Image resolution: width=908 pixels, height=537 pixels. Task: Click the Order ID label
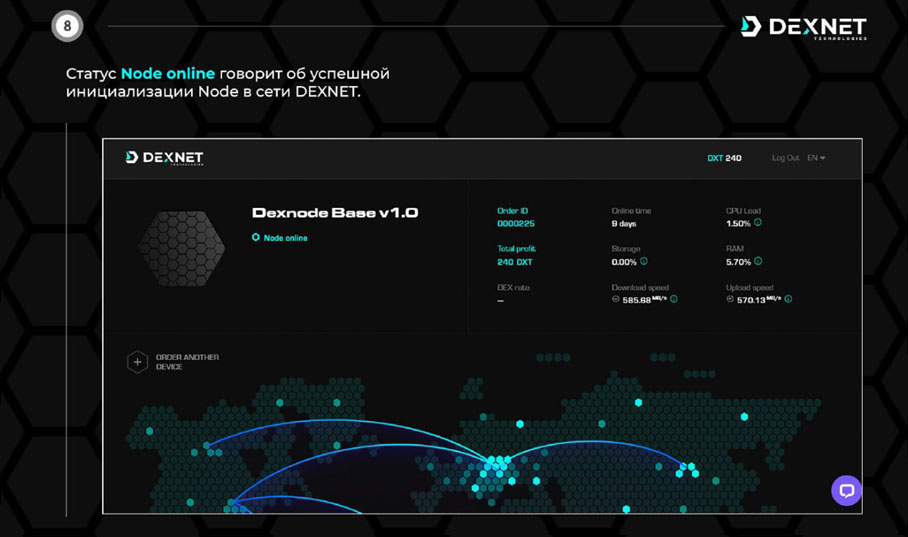(512, 211)
